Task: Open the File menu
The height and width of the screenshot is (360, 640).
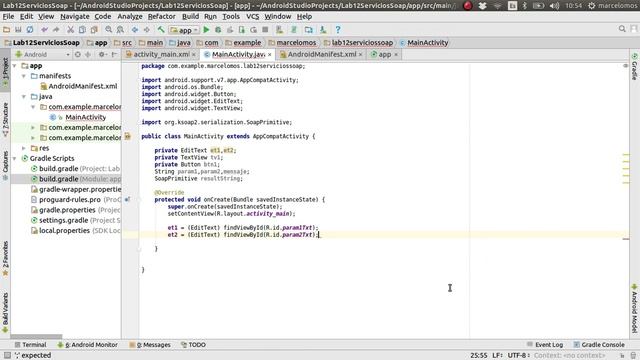Action: pos(8,16)
